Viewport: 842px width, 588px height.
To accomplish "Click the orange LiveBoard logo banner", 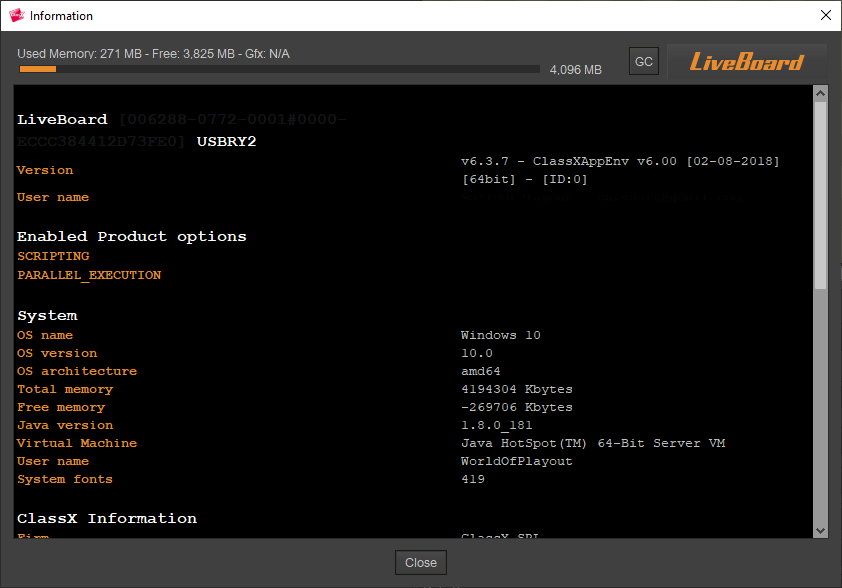I will (746, 62).
